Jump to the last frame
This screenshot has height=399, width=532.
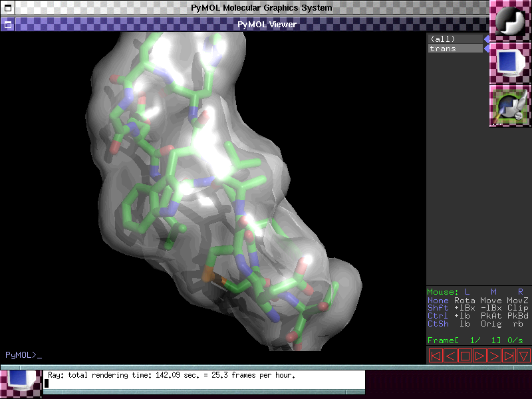[509, 356]
